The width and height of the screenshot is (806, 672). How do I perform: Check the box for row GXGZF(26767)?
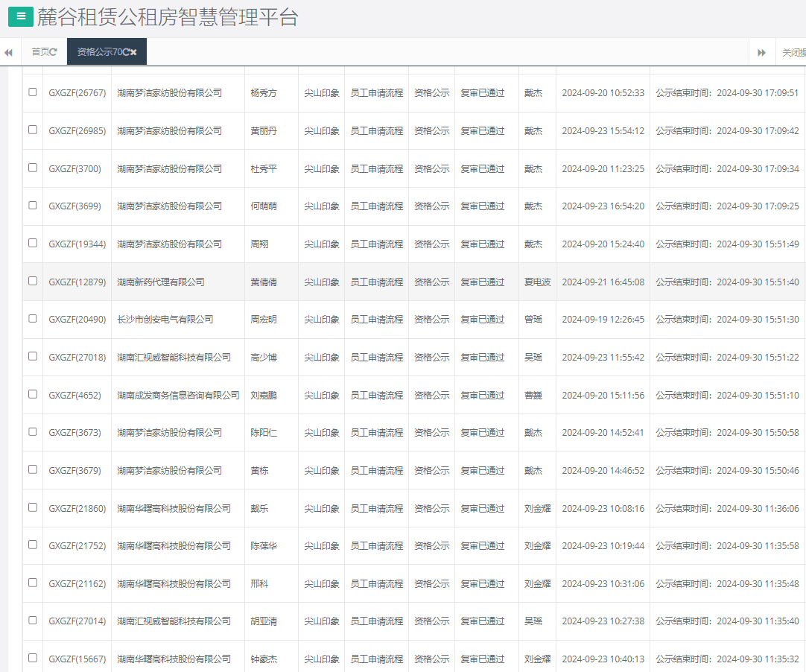pos(33,92)
